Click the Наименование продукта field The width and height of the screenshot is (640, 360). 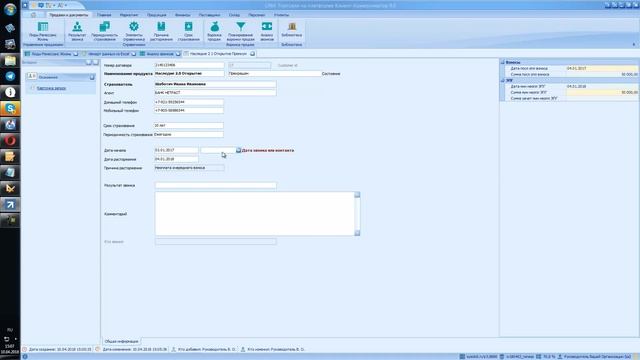pos(189,74)
